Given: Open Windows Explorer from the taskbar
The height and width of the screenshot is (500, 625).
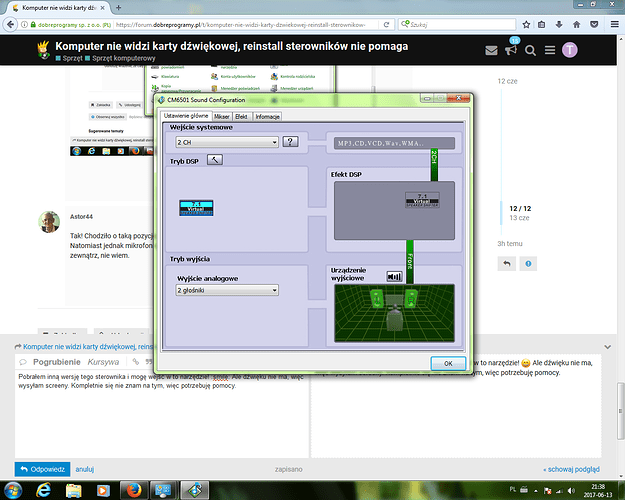Looking at the screenshot, I should [73, 490].
